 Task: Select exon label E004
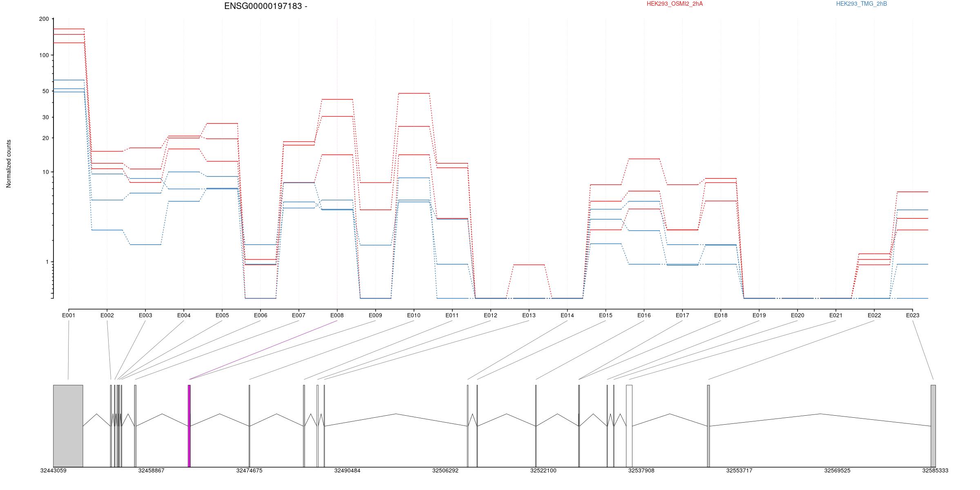point(184,315)
